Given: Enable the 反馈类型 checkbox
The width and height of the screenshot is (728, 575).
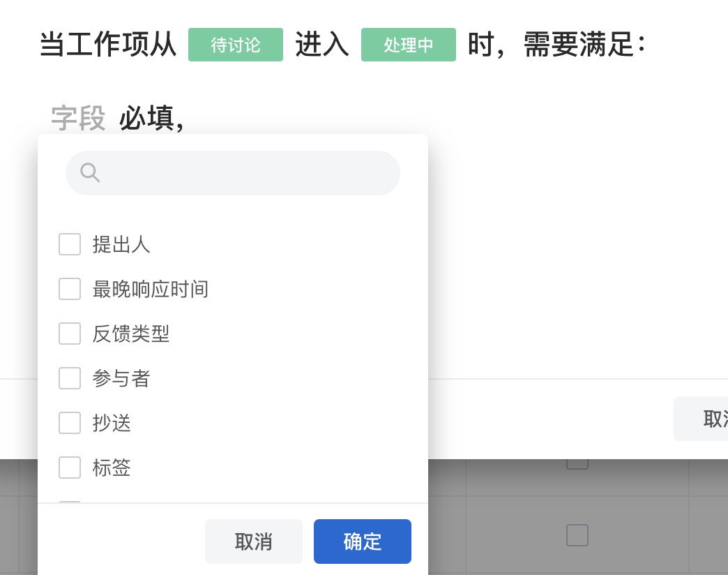Looking at the screenshot, I should (70, 334).
